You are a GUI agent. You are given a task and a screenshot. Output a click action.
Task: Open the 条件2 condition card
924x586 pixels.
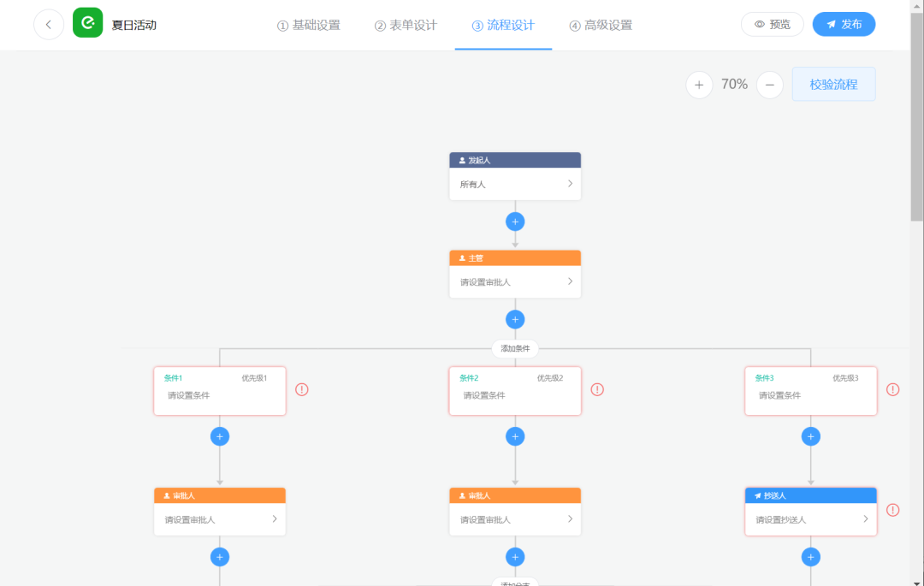click(x=515, y=391)
